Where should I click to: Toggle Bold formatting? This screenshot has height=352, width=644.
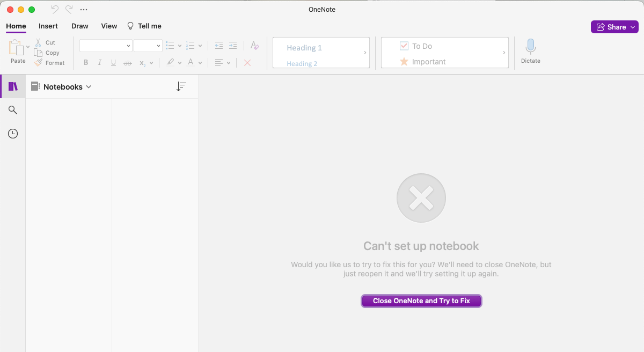point(86,63)
